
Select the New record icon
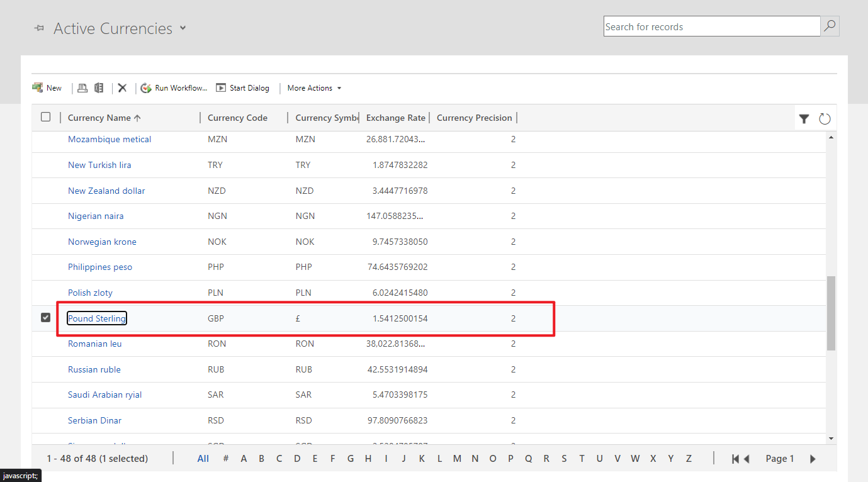click(38, 87)
